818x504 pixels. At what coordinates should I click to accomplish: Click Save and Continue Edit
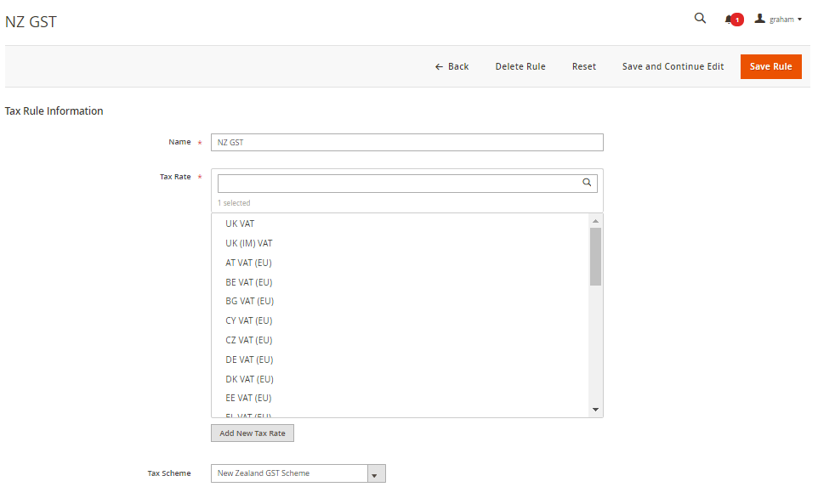[673, 66]
